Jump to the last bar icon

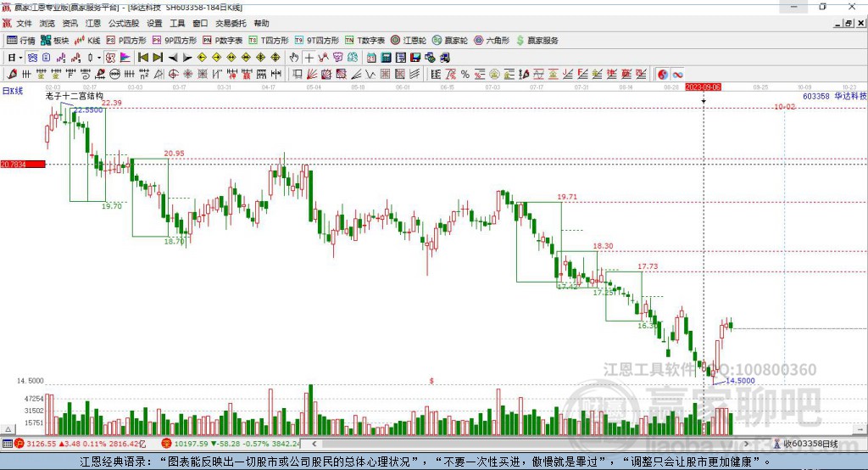158,58
